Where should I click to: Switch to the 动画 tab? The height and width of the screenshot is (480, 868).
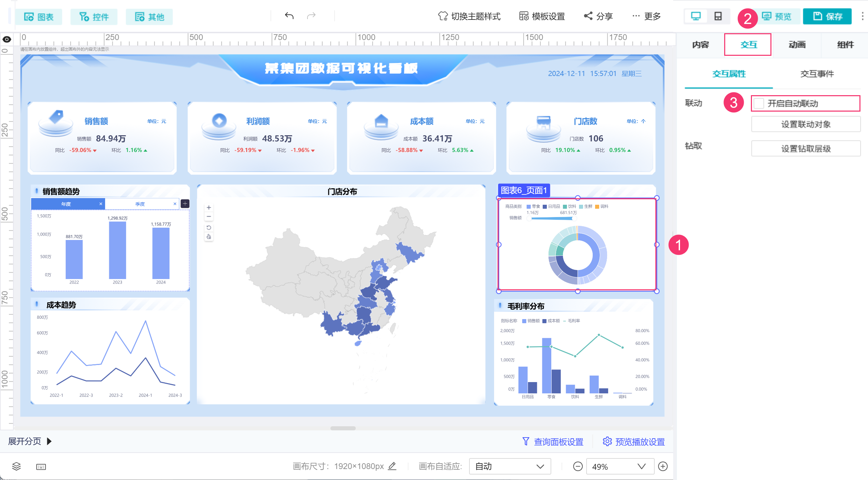point(797,45)
